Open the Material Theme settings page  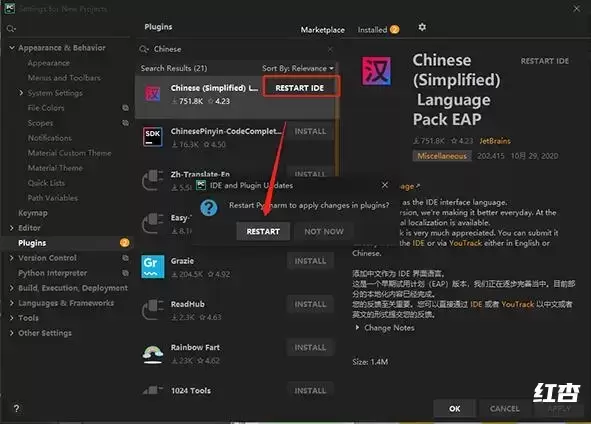(55, 168)
